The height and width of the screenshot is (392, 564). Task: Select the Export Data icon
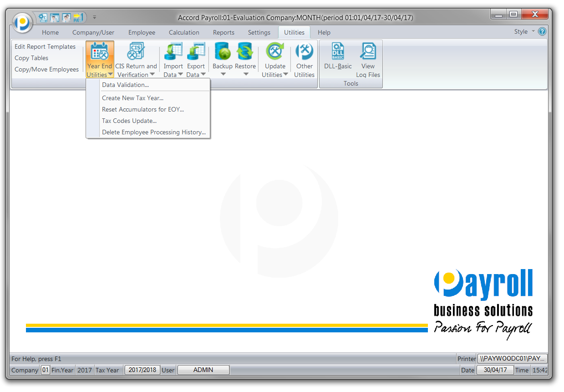tap(196, 55)
